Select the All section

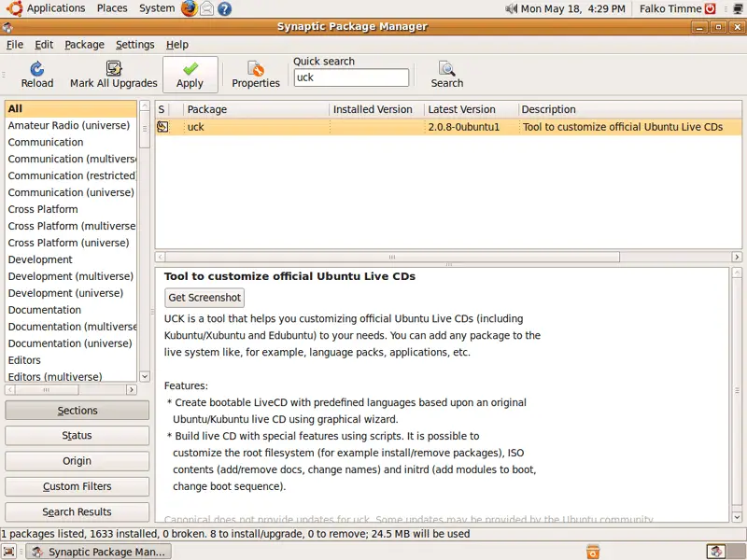(71, 108)
